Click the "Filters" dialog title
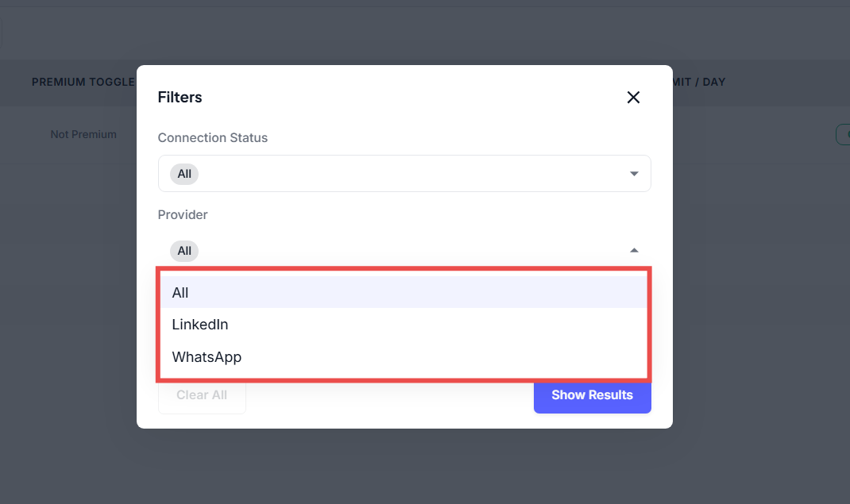Screen dimensions: 850x504 [x=180, y=98]
